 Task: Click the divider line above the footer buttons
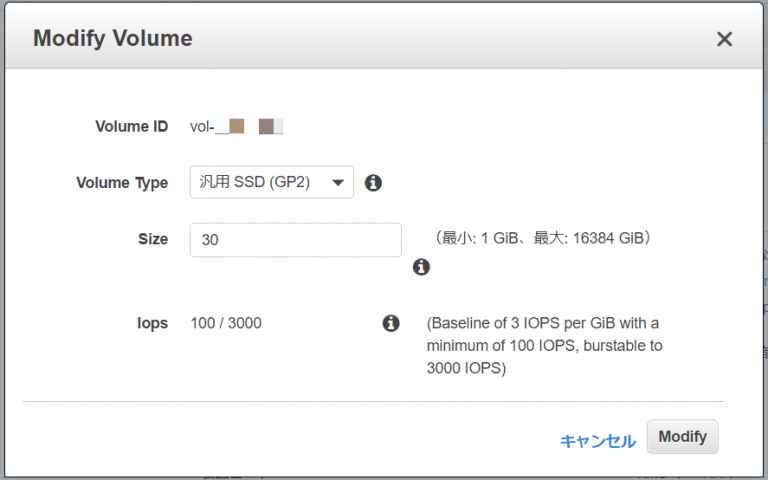coord(373,402)
